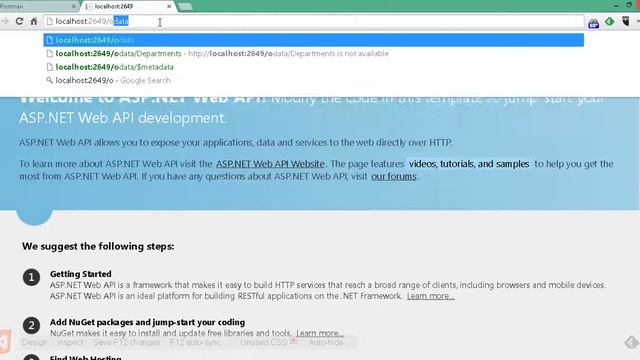Visit the our forums link
Viewport: 640px width, 360px height.
coord(393,177)
